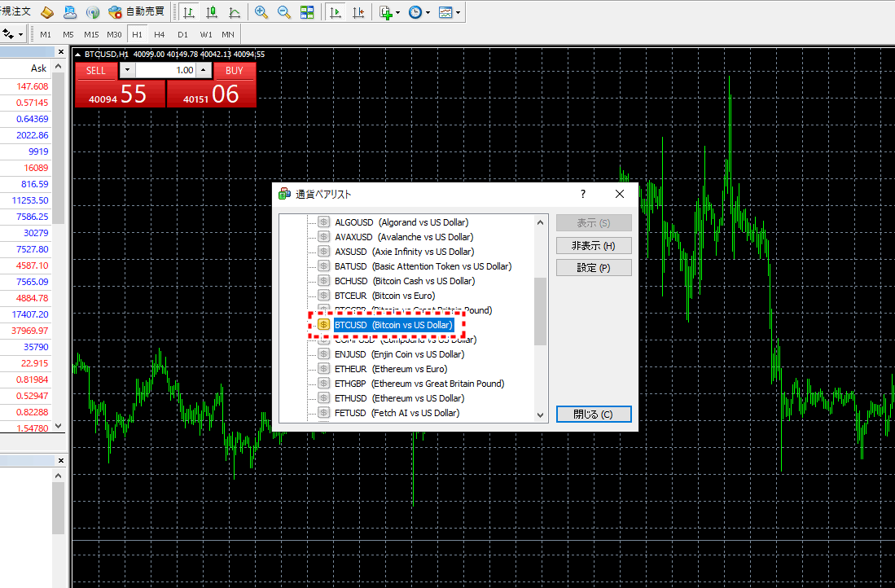Click the dollar icon beside FETUSD

[x=323, y=413]
